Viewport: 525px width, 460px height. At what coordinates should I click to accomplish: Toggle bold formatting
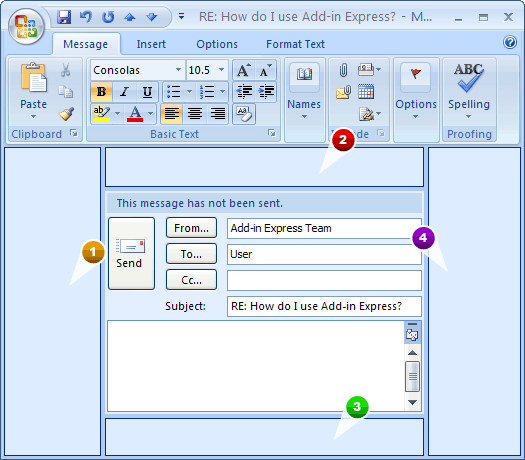pos(101,92)
